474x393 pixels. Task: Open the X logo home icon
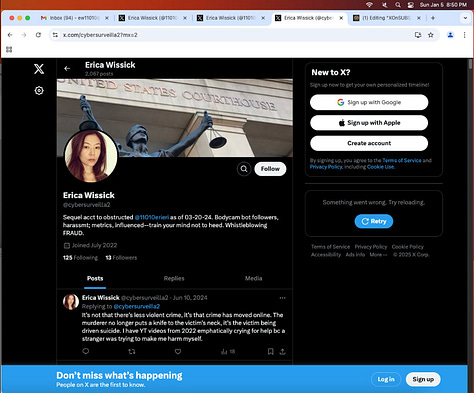pos(39,69)
